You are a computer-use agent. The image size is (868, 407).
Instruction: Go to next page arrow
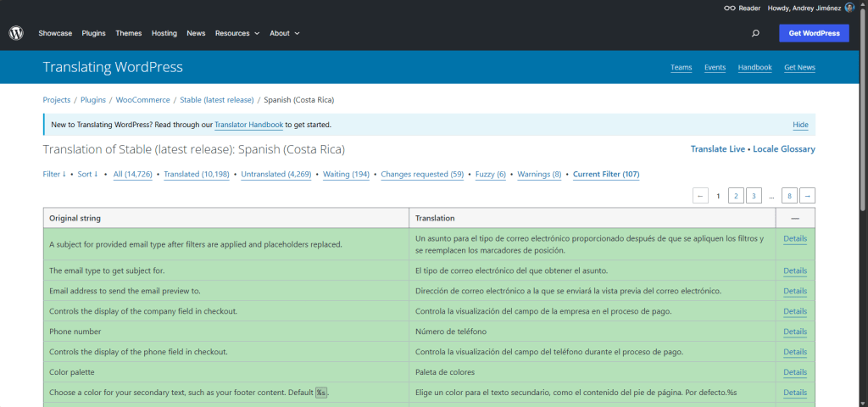coord(808,196)
